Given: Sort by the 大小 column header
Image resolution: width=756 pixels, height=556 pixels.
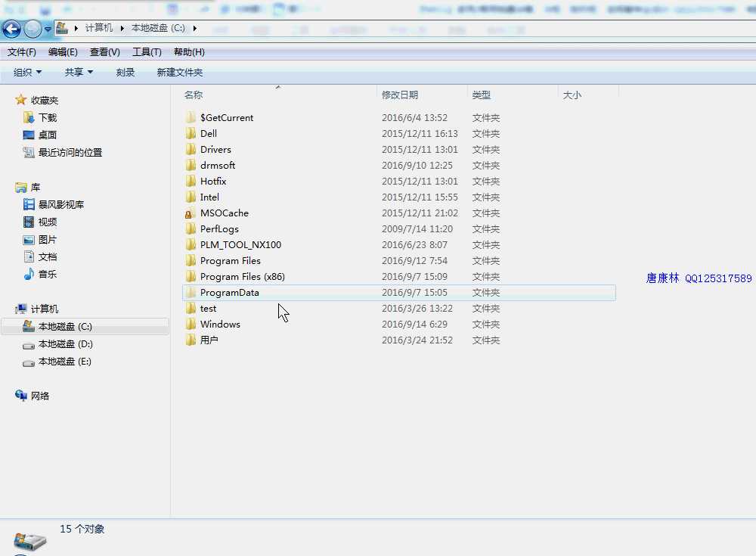Looking at the screenshot, I should [x=572, y=95].
